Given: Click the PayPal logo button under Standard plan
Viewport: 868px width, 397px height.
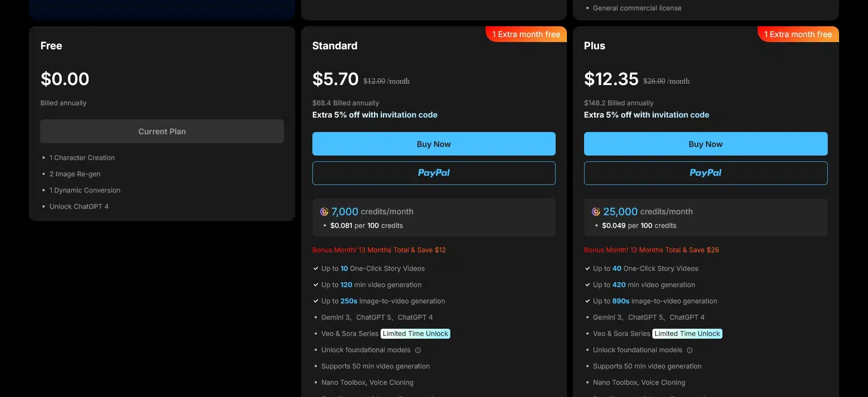Looking at the screenshot, I should pos(434,173).
